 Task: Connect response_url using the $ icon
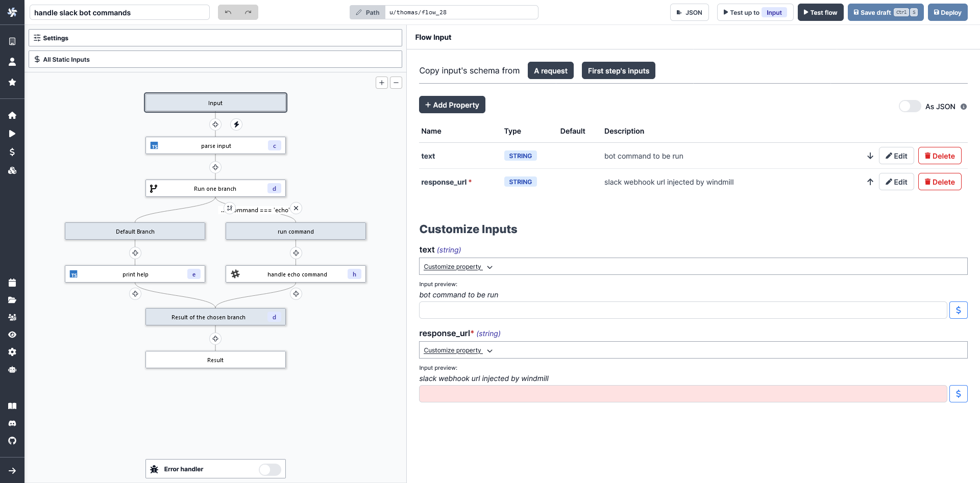tap(959, 393)
